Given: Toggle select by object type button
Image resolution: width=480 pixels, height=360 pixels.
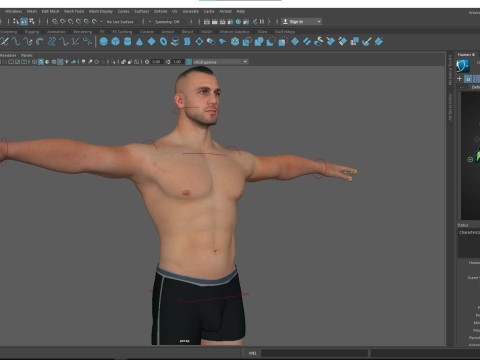Looking at the screenshot, I should pyautogui.click(x=24, y=22).
